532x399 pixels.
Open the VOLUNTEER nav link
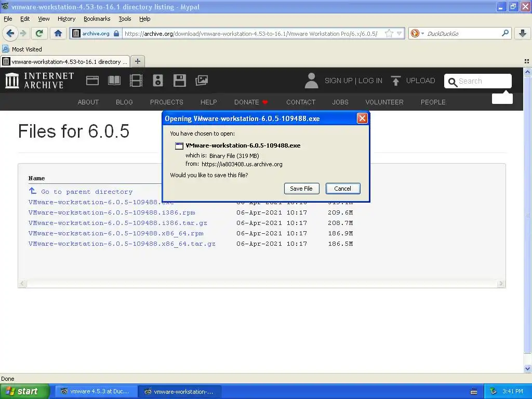pyautogui.click(x=384, y=102)
